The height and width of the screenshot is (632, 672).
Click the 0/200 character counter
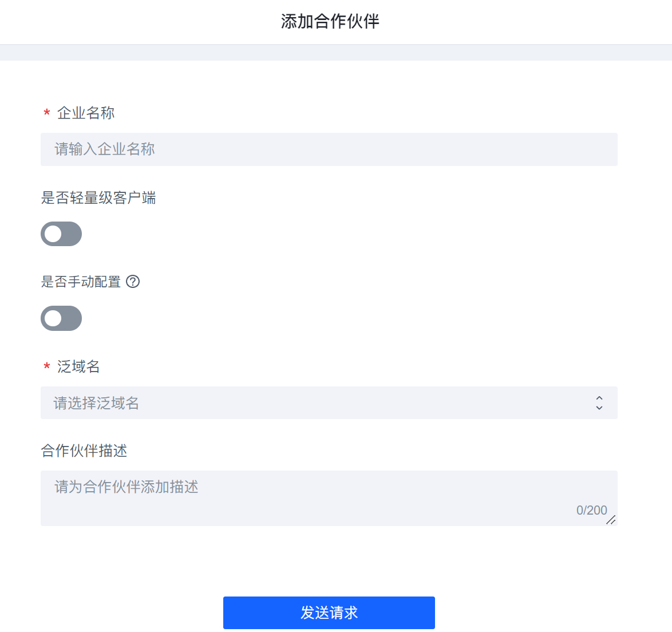[x=591, y=510]
